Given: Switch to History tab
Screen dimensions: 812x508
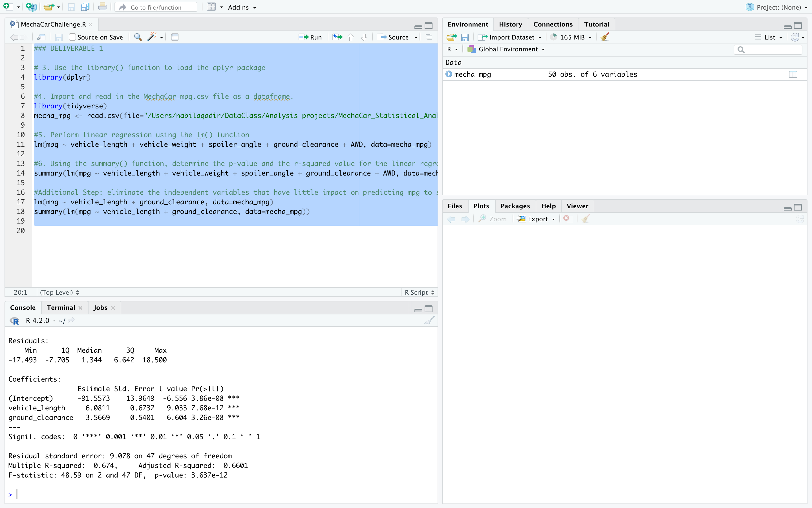Looking at the screenshot, I should pos(510,24).
